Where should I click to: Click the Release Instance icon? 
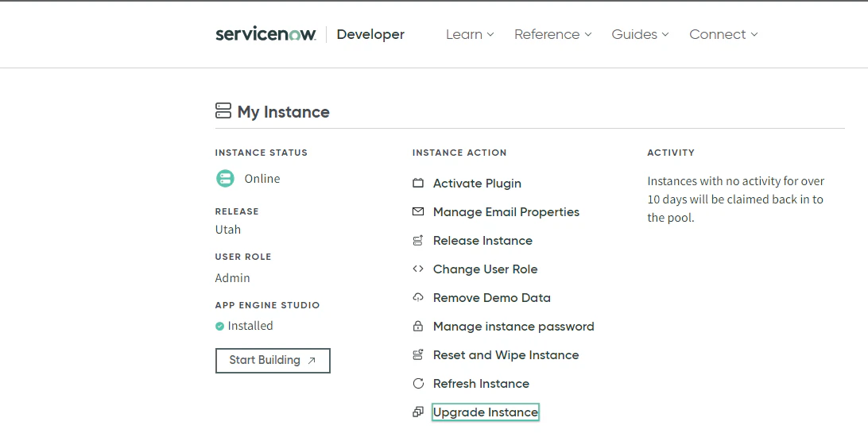tap(418, 240)
